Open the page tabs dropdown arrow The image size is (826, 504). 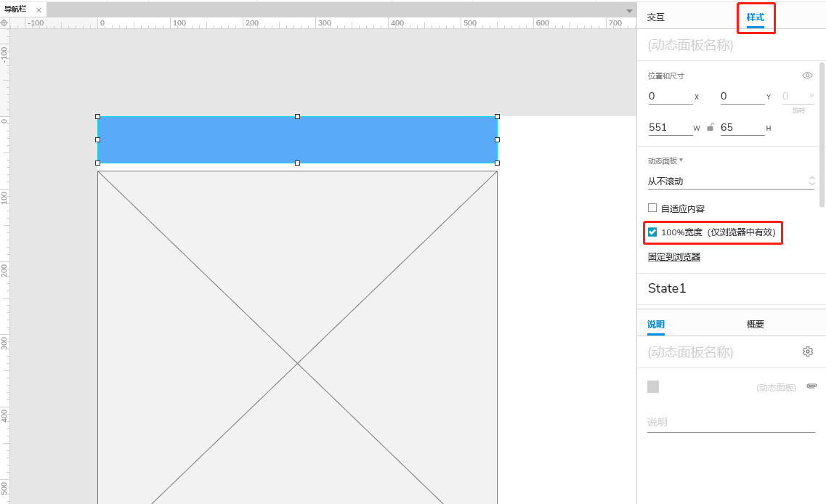pos(629,11)
